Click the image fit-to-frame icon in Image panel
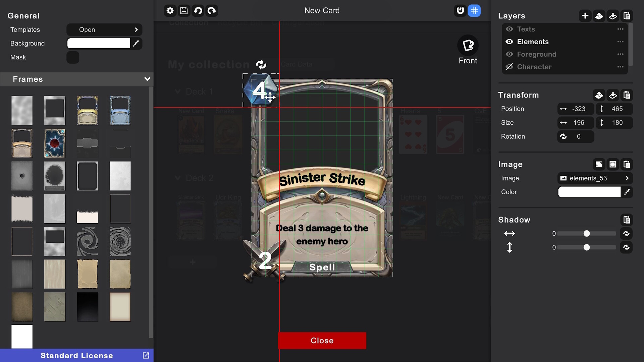644x362 pixels. point(613,165)
